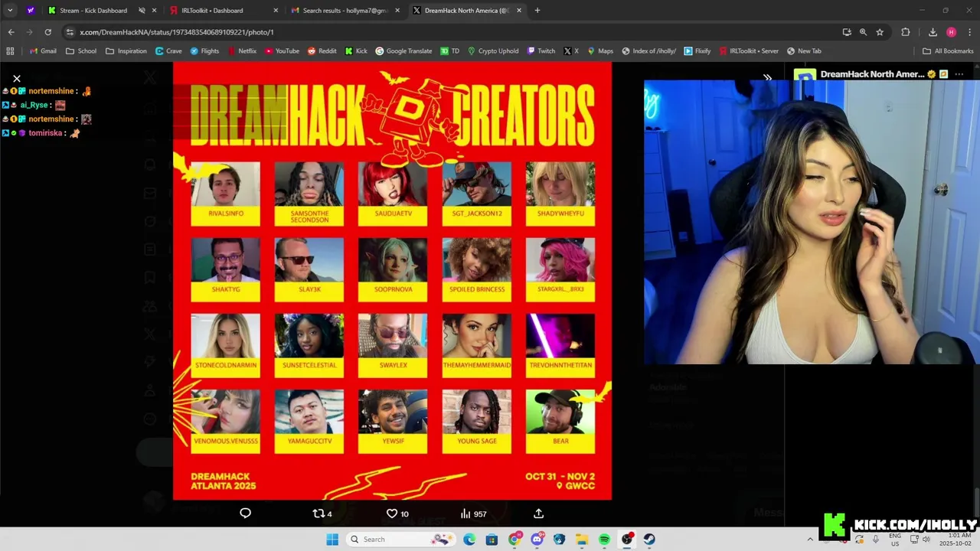The image size is (980, 551).
Task: Launch Microsoft Edge from the taskbar
Action: [x=469, y=540]
